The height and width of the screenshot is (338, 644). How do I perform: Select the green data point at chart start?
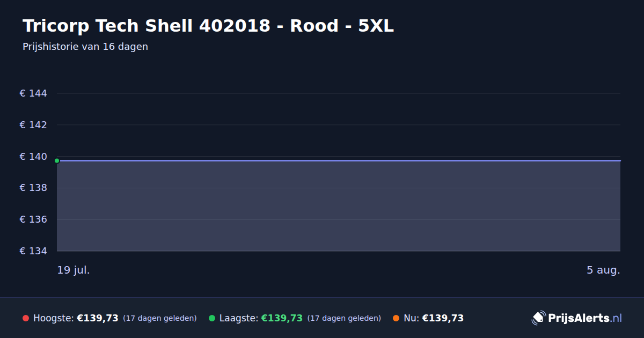click(57, 160)
